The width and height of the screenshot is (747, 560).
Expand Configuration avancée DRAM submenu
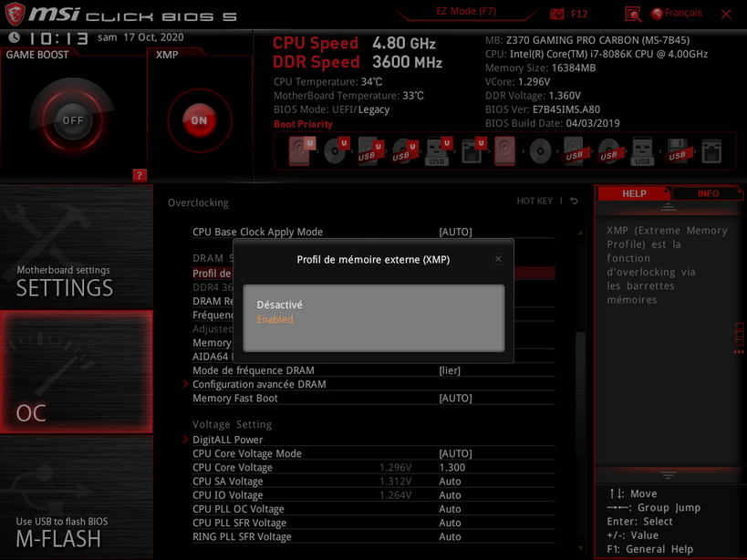(259, 384)
